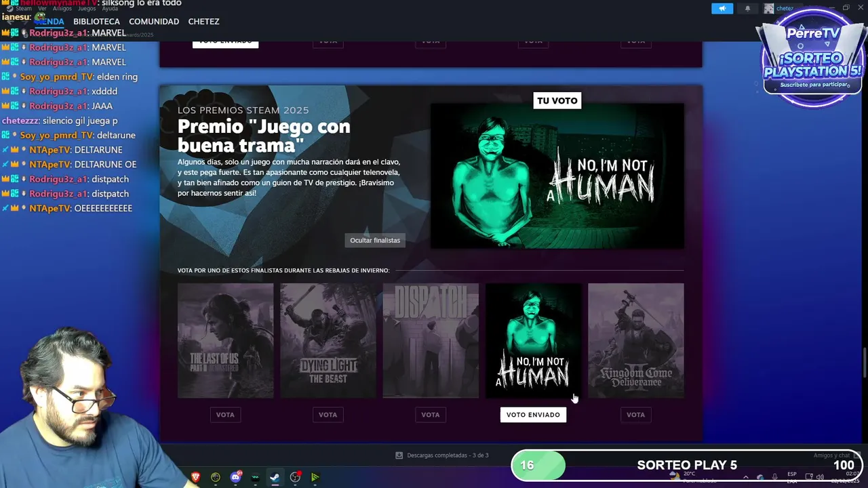This screenshot has width=868, height=488.
Task: Open the Brave browser taskbar icon
Action: (195, 477)
